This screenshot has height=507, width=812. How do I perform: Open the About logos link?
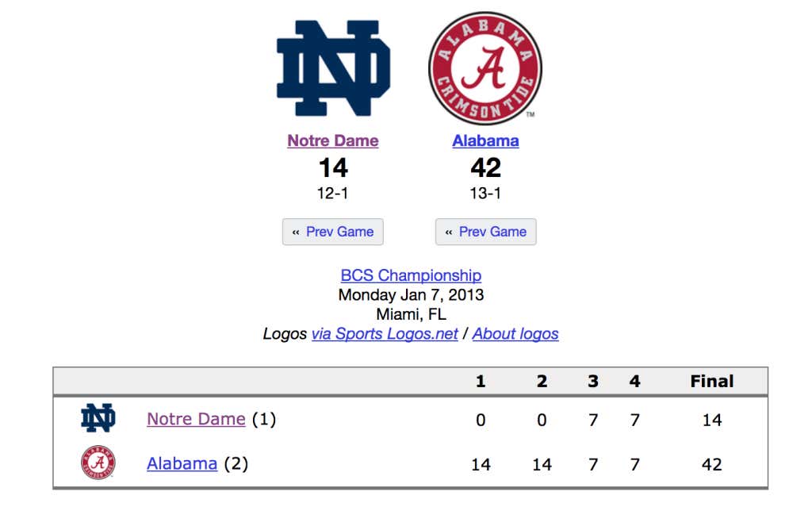point(515,334)
